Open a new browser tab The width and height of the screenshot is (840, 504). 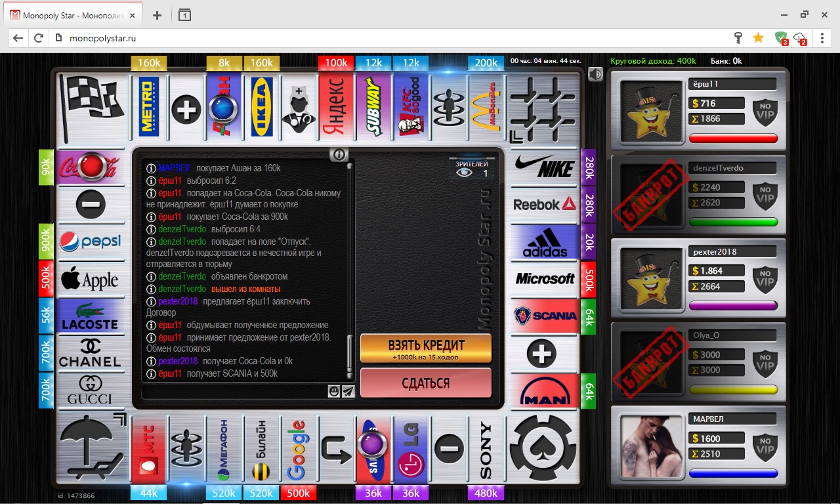(x=157, y=15)
